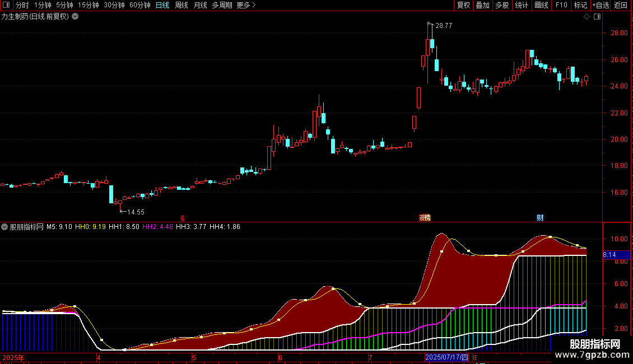Open the 分时 intraday view
The width and height of the screenshot is (633, 364).
click(22, 5)
